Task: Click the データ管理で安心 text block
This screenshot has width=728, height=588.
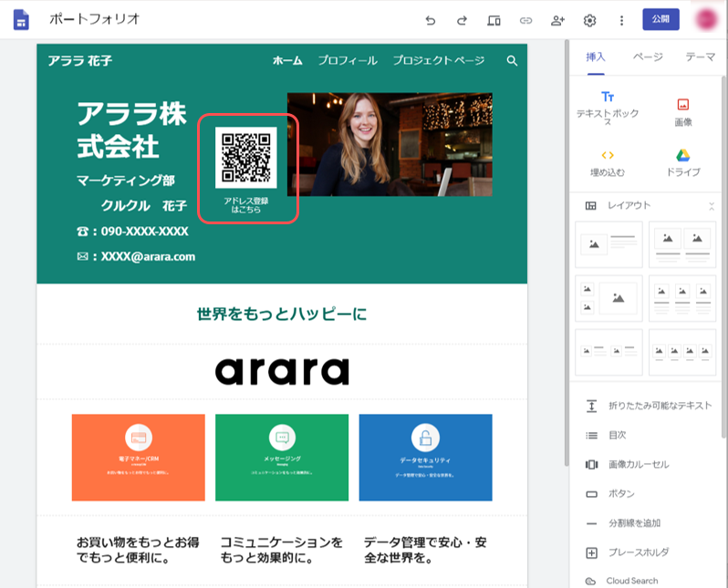Action: [x=425, y=550]
